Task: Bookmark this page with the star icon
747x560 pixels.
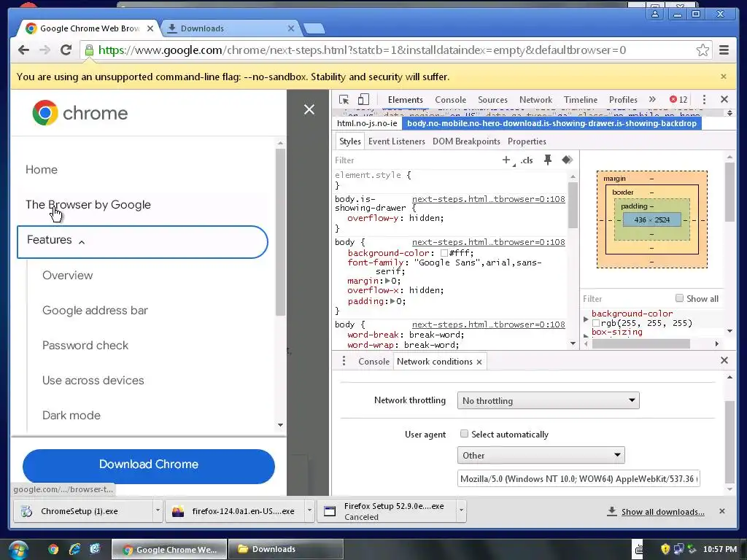Action: (703, 50)
